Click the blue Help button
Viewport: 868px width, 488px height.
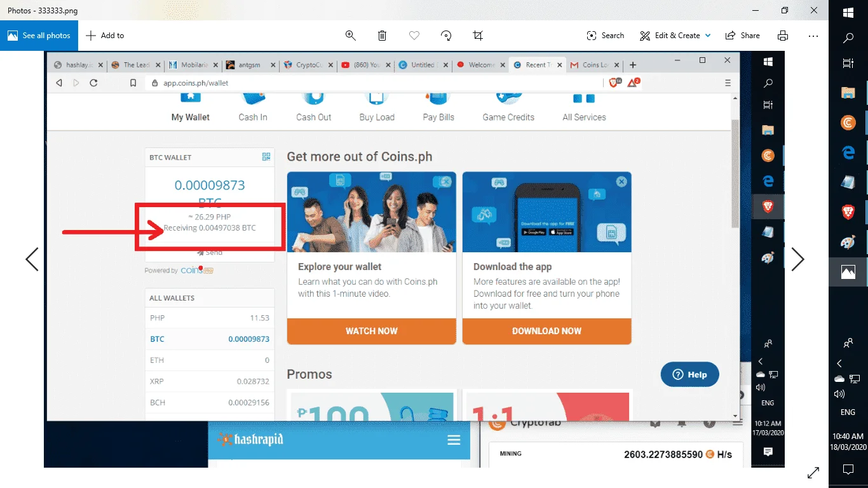pos(689,374)
